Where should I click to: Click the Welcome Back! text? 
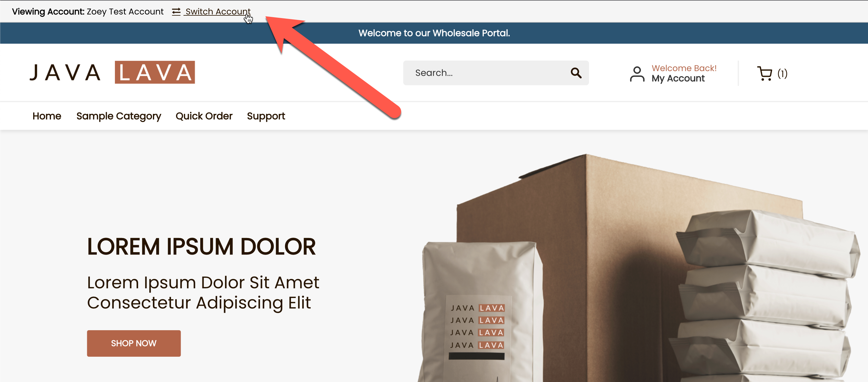pos(684,68)
